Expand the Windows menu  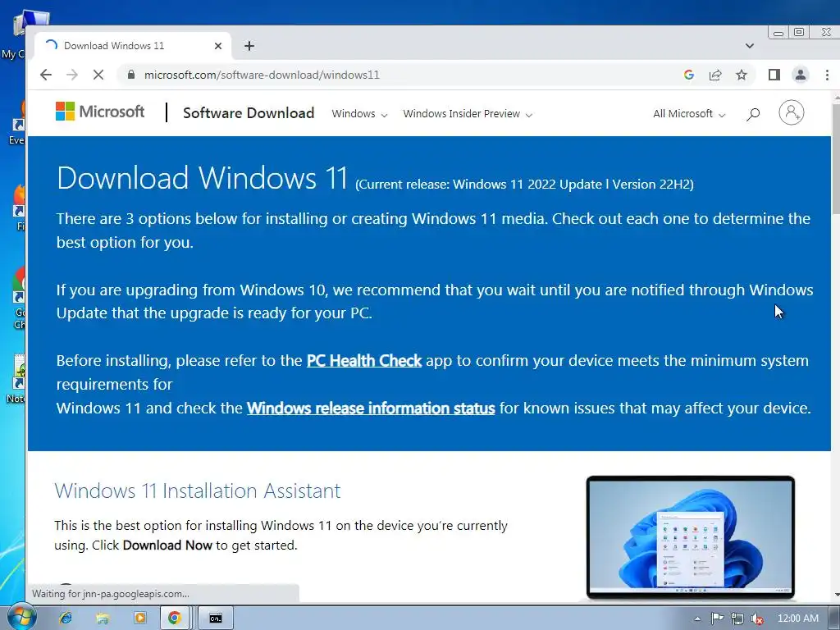pos(359,113)
